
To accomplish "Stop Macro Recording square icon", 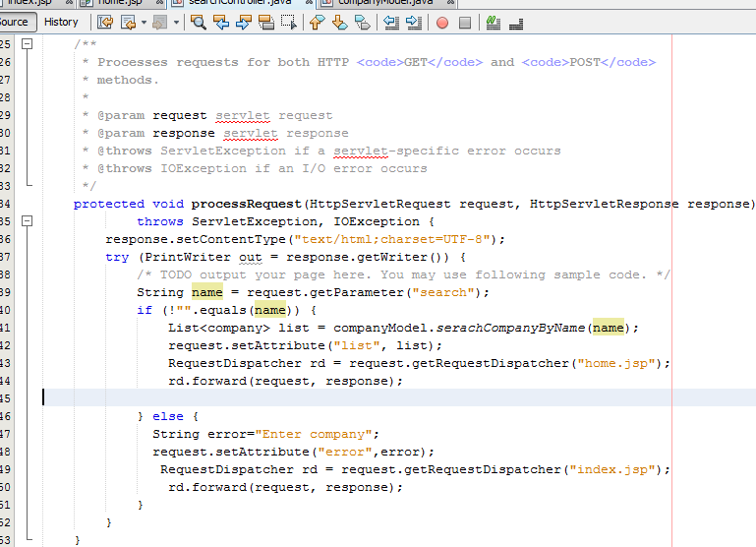I will tap(465, 23).
